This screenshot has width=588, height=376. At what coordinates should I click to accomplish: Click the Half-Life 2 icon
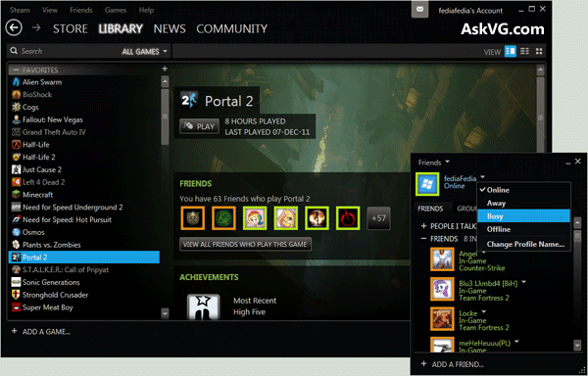[16, 157]
